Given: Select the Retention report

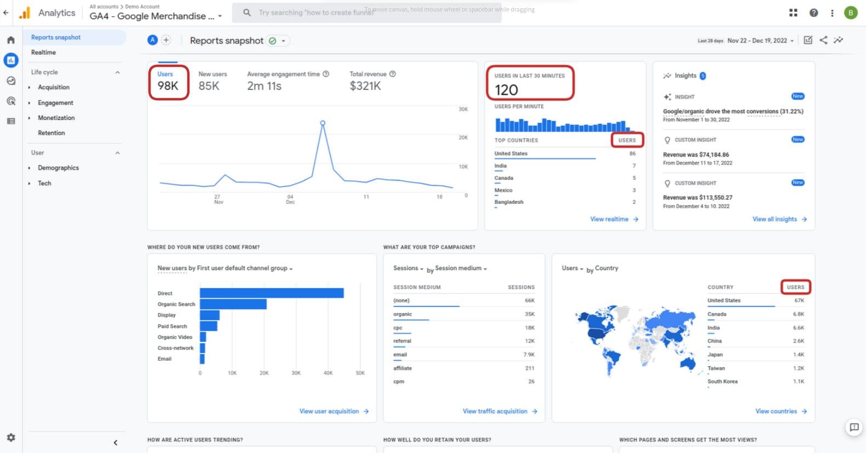Looking at the screenshot, I should tap(51, 133).
